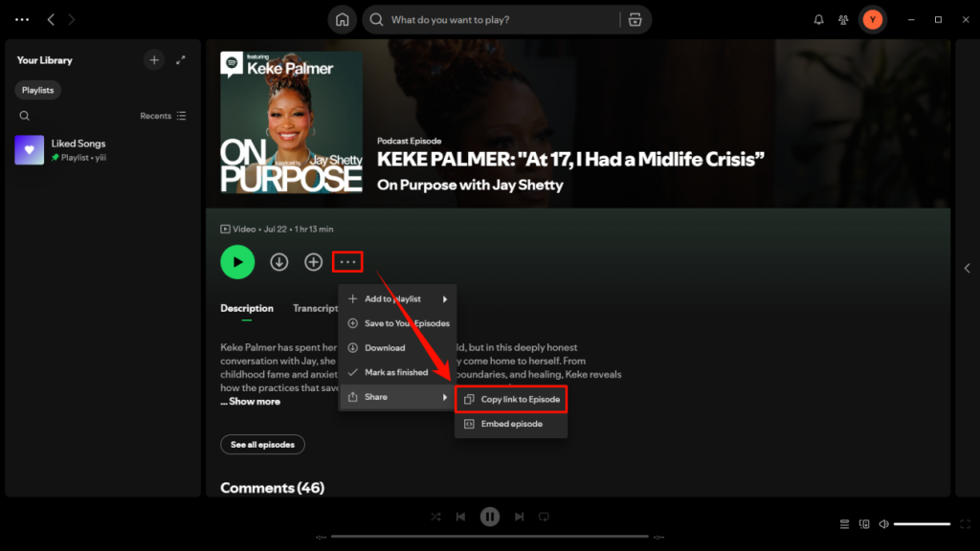
Task: Skip to the next track
Action: tap(519, 517)
